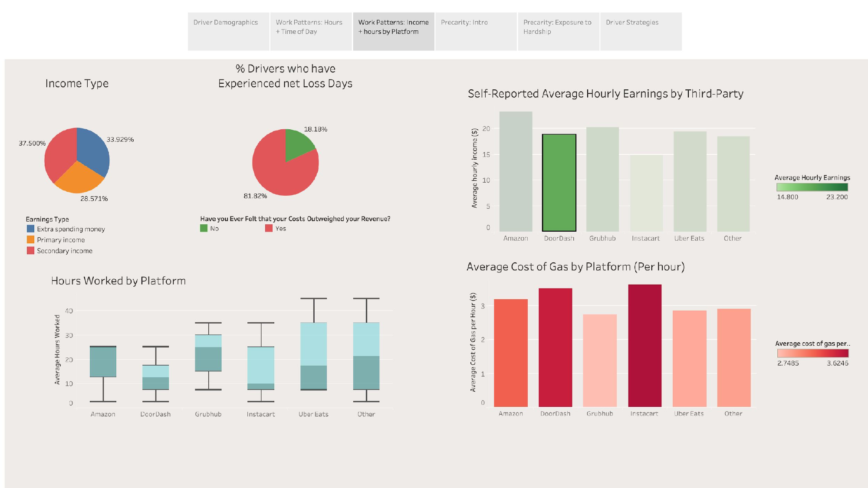The width and height of the screenshot is (868, 488).
Task: Select the Grubhub gas cost bar
Action: point(600,360)
